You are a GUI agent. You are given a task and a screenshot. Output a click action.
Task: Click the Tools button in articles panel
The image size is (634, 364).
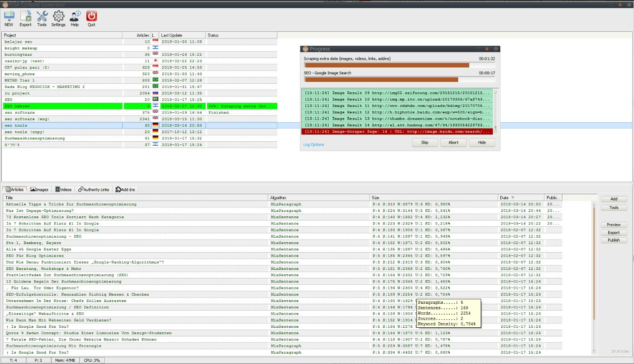click(614, 207)
